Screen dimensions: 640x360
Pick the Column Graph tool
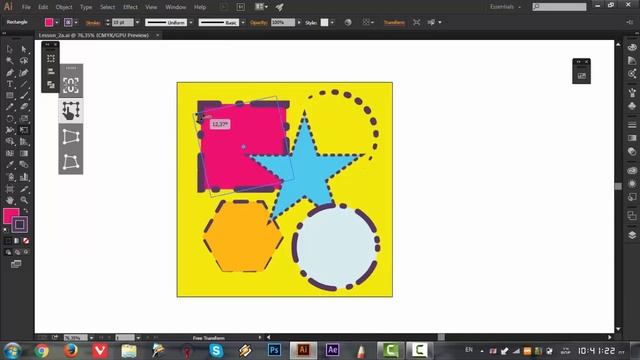[24, 177]
